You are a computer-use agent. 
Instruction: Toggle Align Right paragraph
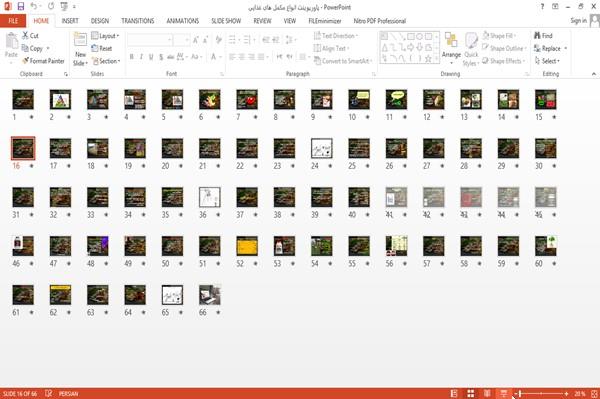251,57
